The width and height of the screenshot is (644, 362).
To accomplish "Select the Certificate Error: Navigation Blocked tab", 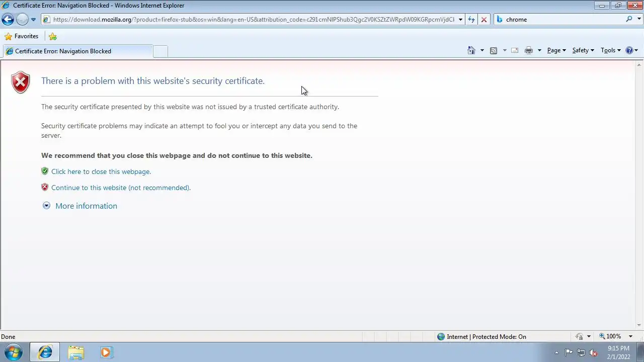I will pyautogui.click(x=77, y=51).
